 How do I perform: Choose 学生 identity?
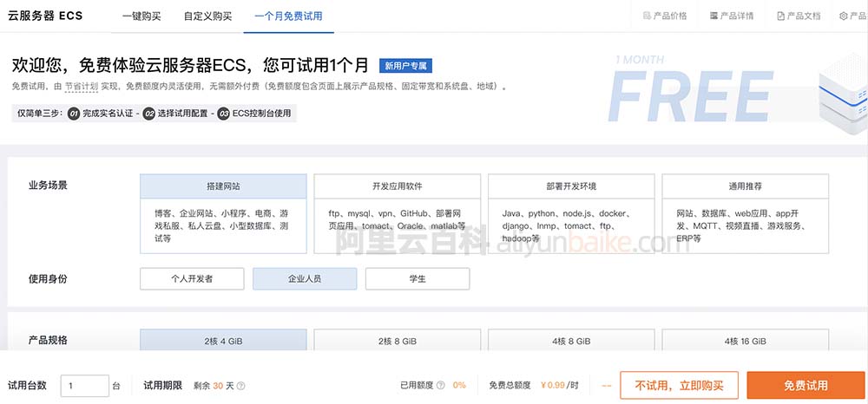click(418, 279)
